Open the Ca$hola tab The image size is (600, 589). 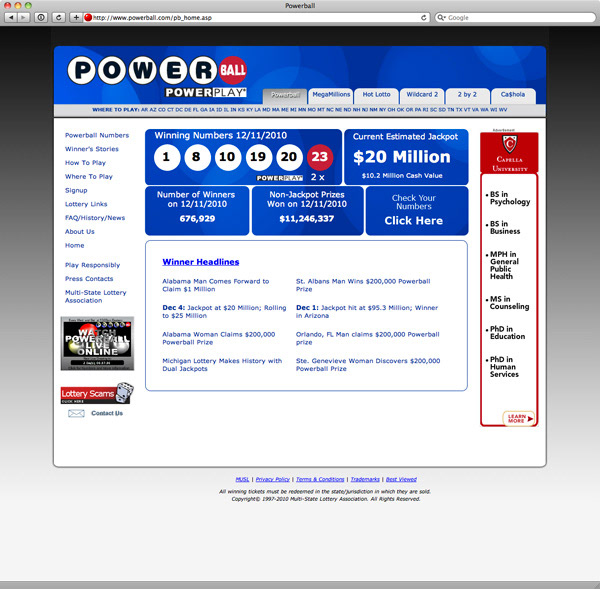point(513,96)
